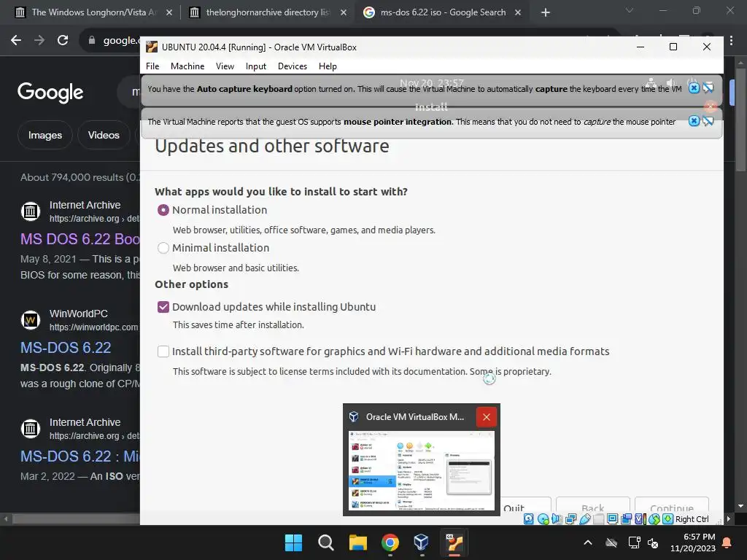Open VirtualBox File menu

pyautogui.click(x=152, y=66)
